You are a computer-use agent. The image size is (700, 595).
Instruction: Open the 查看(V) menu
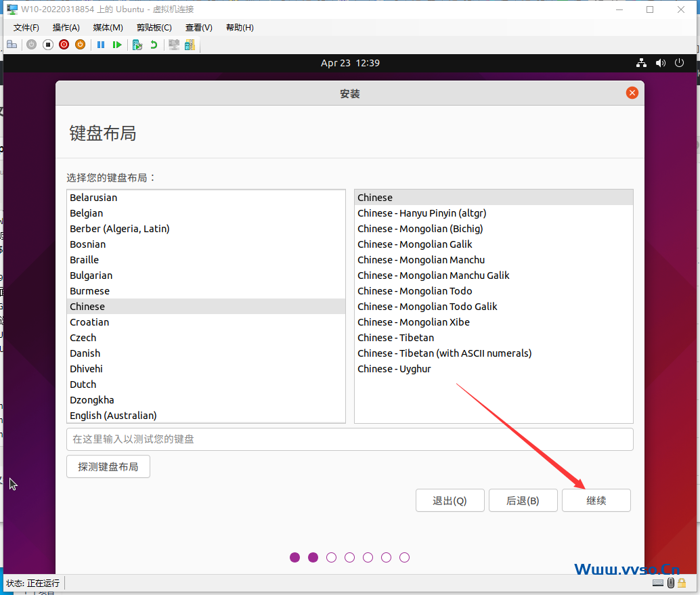click(x=198, y=27)
